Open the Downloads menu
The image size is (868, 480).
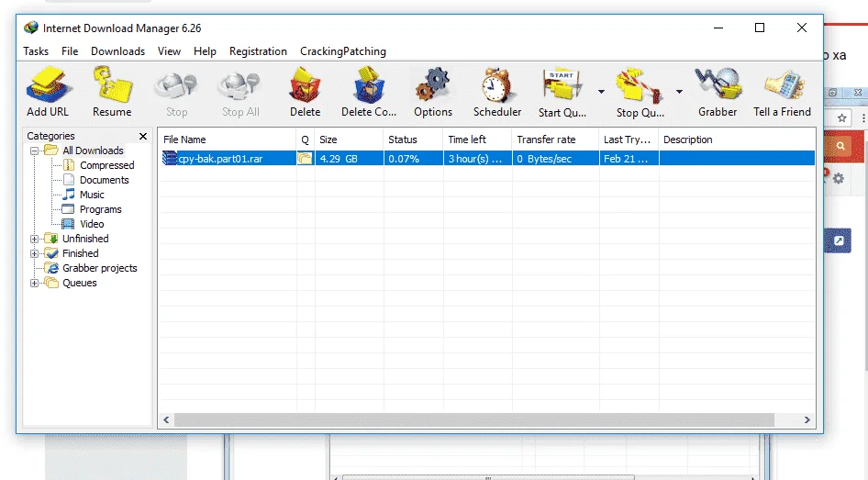click(x=118, y=50)
